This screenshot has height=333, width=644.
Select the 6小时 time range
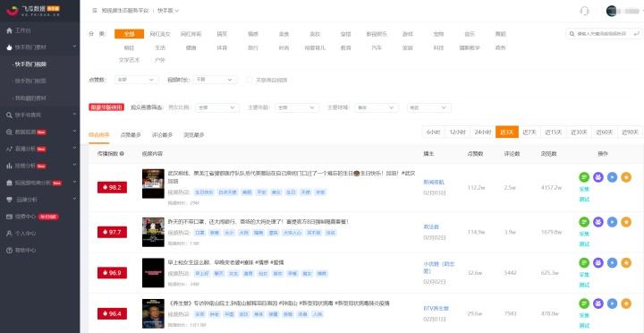433,132
